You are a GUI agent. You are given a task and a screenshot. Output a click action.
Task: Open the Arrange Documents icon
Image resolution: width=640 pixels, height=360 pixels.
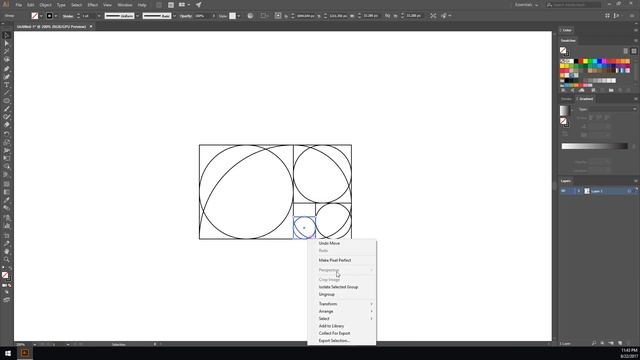point(184,5)
